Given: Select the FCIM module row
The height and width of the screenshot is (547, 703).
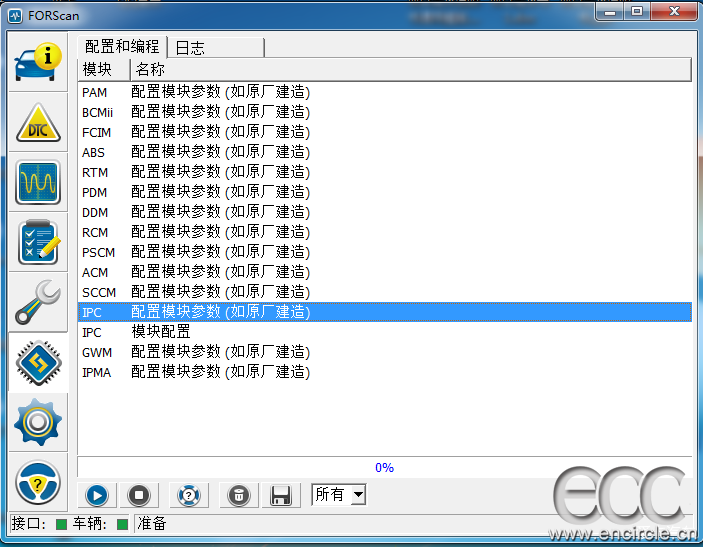Looking at the screenshot, I should 385,132.
